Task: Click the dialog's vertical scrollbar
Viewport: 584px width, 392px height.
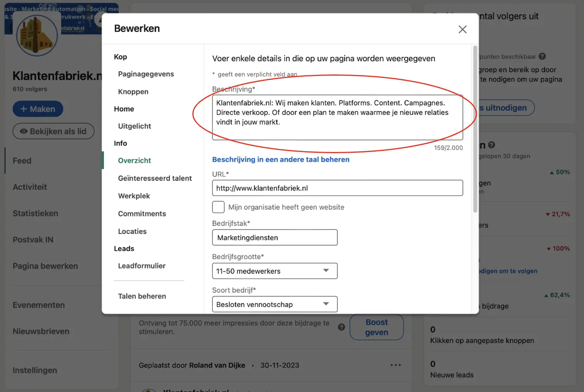Action: point(475,129)
